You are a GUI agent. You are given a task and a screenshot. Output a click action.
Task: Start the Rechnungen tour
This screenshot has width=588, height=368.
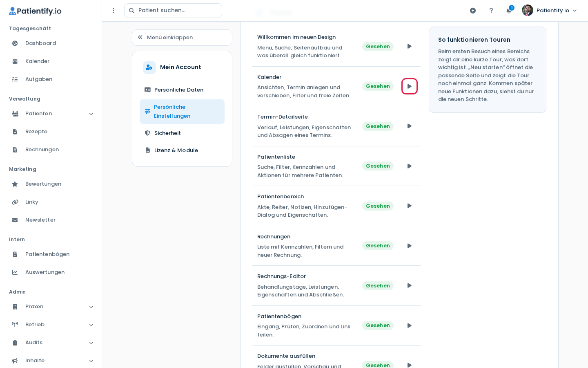tap(410, 246)
